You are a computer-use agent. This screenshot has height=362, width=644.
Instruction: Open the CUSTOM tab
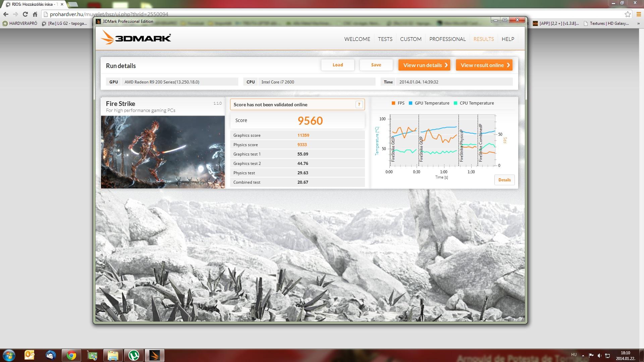[411, 39]
